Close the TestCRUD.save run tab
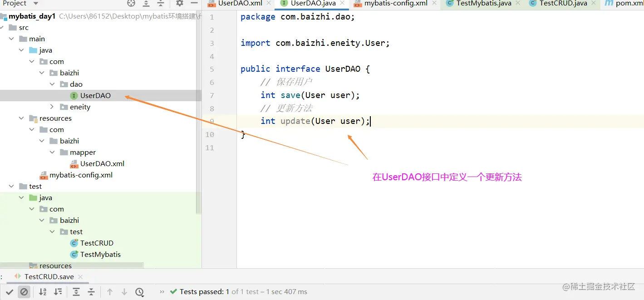 [x=80, y=276]
